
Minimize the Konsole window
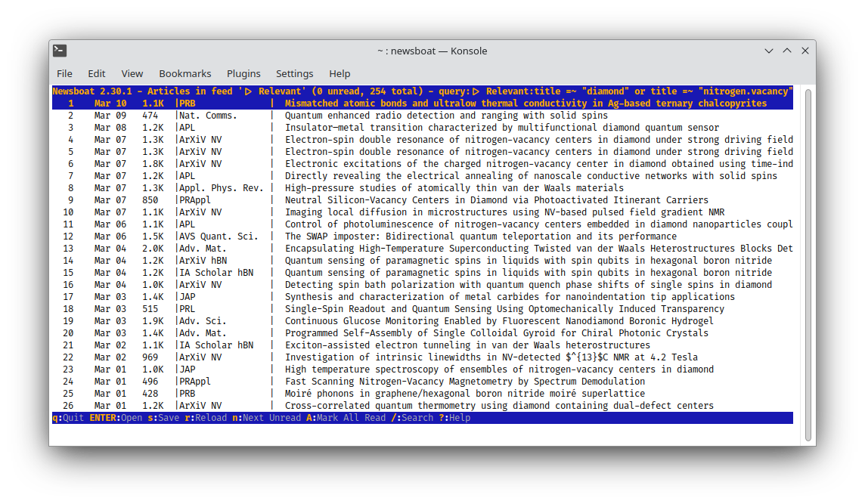pyautogui.click(x=768, y=51)
